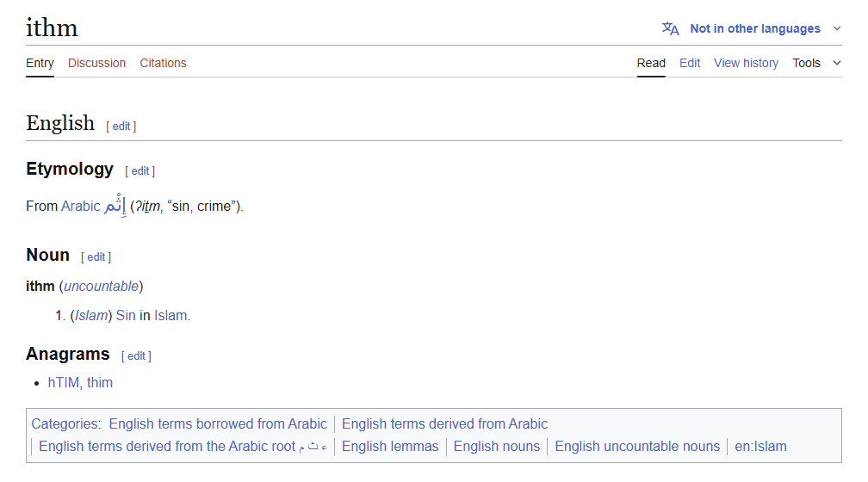Click the gloss text 'sin, crime'
Screen dimensions: 868x482
[x=201, y=207]
